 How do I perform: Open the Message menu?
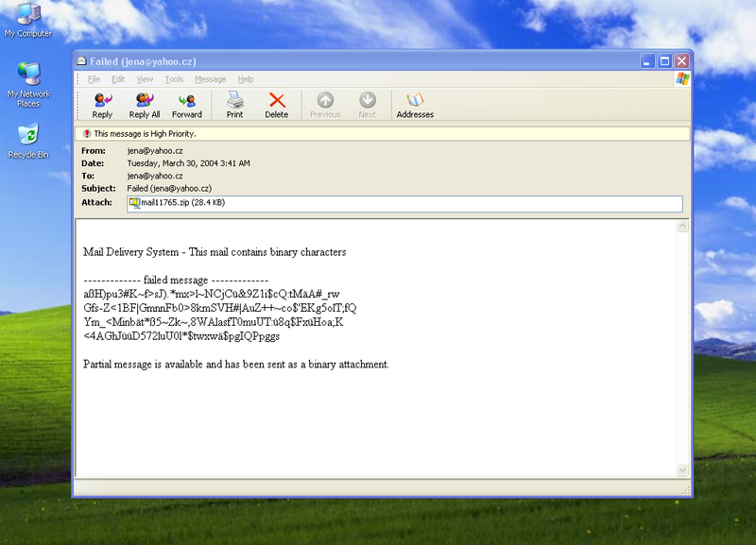click(x=210, y=79)
